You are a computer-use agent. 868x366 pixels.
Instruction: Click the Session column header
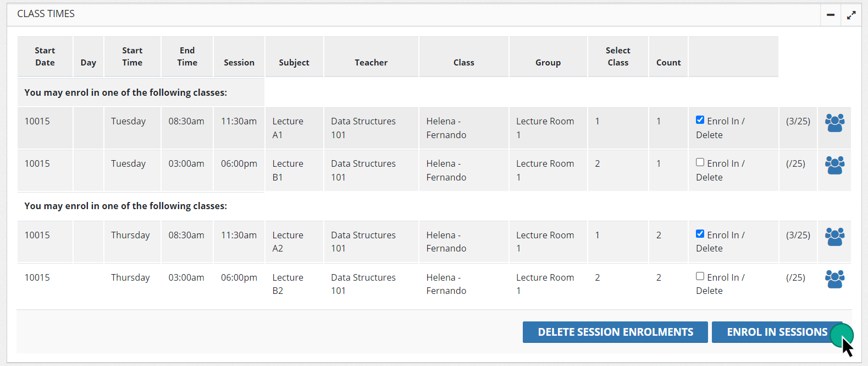click(x=239, y=63)
